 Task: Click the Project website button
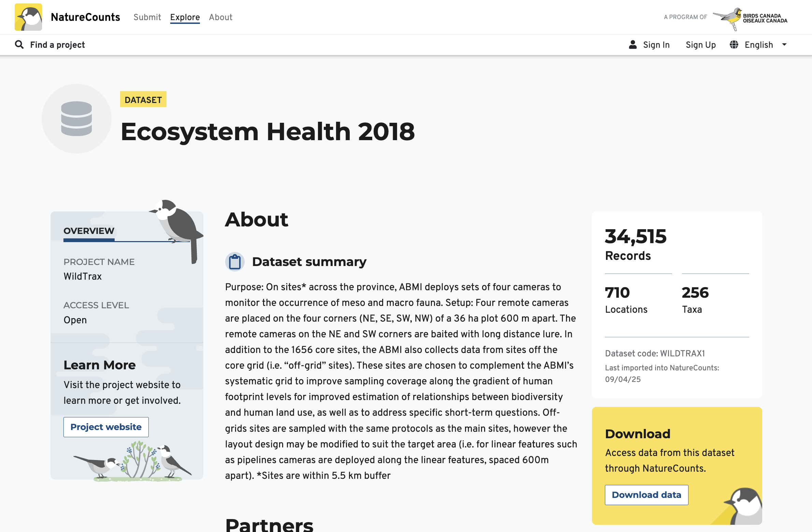(x=106, y=427)
